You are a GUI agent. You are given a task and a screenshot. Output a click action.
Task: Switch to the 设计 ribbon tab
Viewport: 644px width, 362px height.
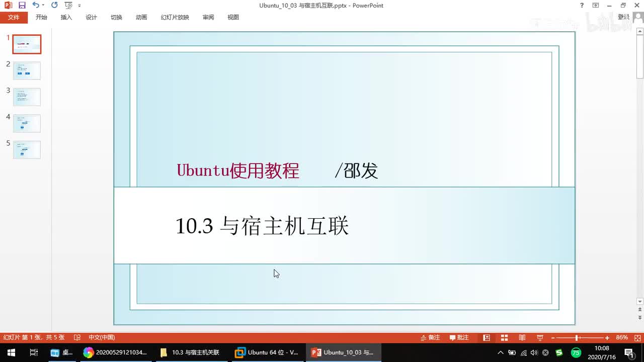[x=91, y=17]
